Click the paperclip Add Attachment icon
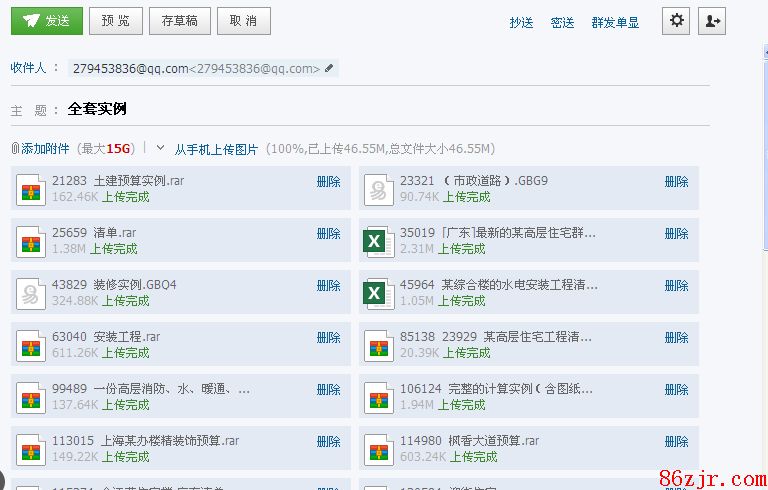 (x=15, y=148)
